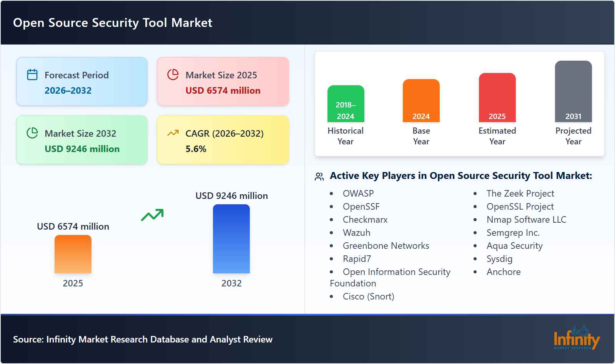Click the "USD 9246 million" label above the blue bar
The width and height of the screenshot is (615, 364).
tap(232, 196)
